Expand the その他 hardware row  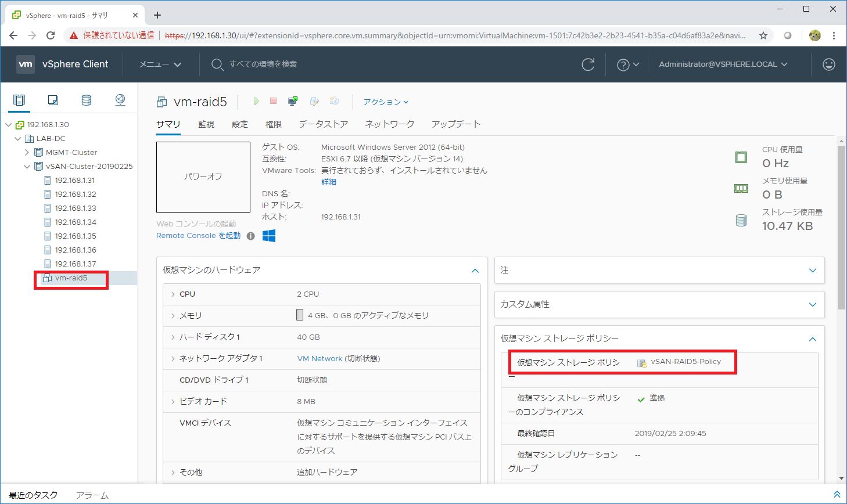pos(173,473)
